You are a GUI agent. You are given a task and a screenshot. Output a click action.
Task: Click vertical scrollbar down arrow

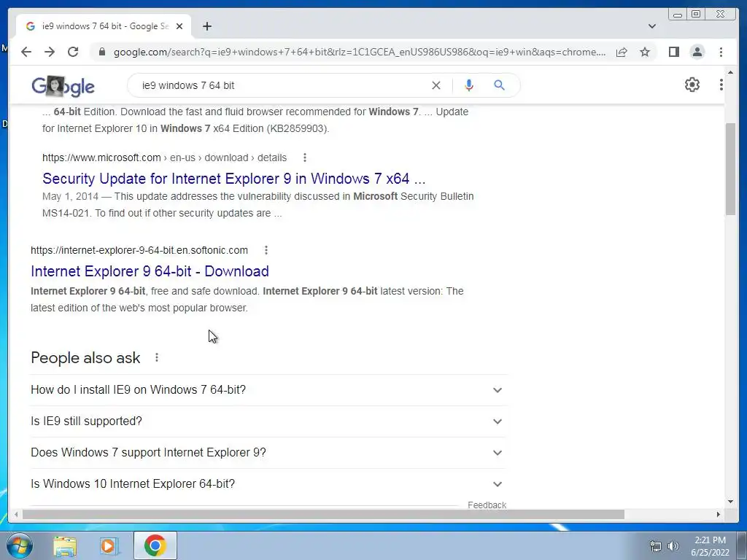[x=730, y=502]
